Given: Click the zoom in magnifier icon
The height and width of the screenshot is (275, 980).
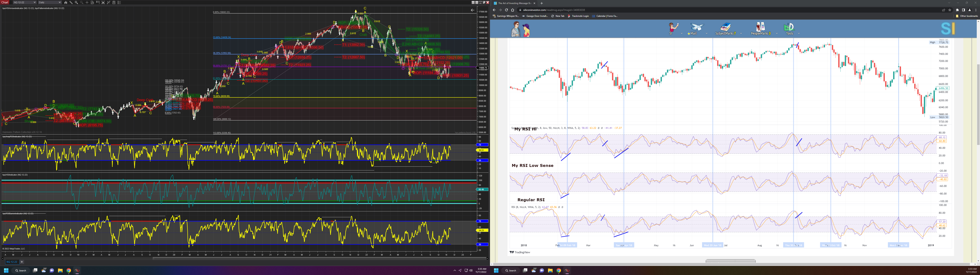Looking at the screenshot, I should point(77,2).
